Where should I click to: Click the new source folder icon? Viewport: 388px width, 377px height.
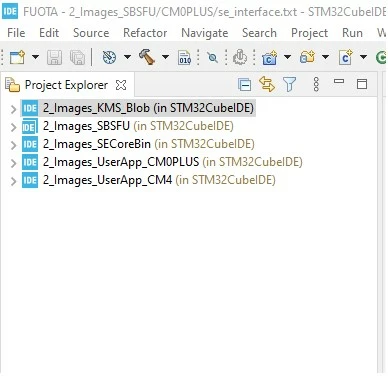click(x=307, y=57)
